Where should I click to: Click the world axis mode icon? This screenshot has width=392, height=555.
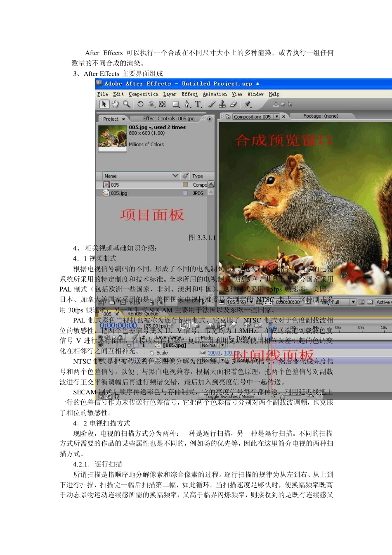(283, 104)
